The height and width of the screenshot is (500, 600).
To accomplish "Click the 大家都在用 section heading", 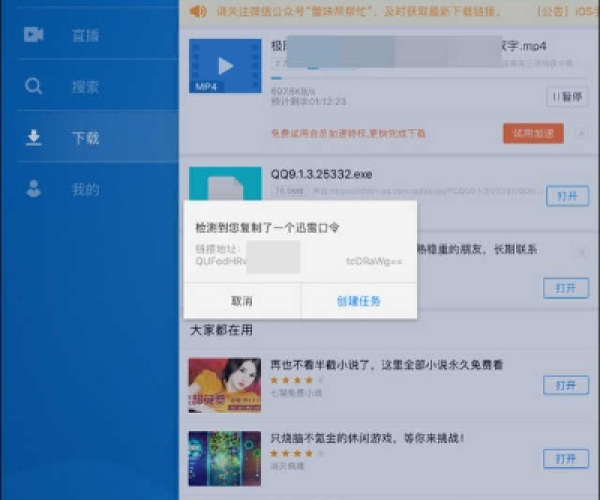I will click(x=221, y=330).
